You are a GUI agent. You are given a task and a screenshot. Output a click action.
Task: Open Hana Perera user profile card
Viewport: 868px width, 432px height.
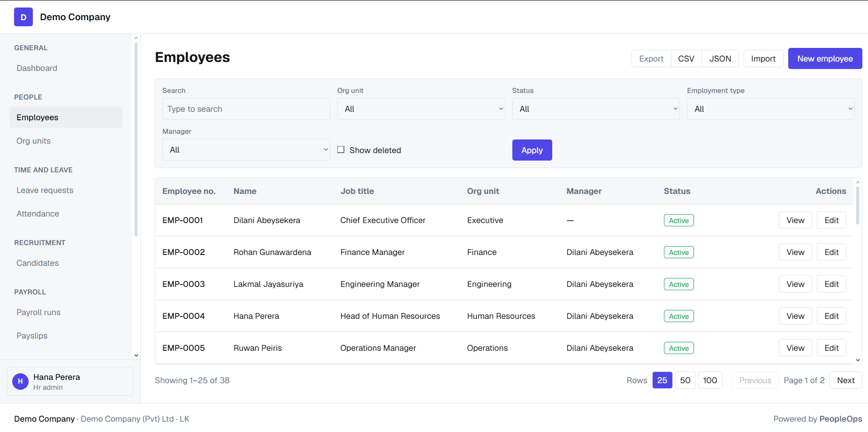tap(70, 381)
